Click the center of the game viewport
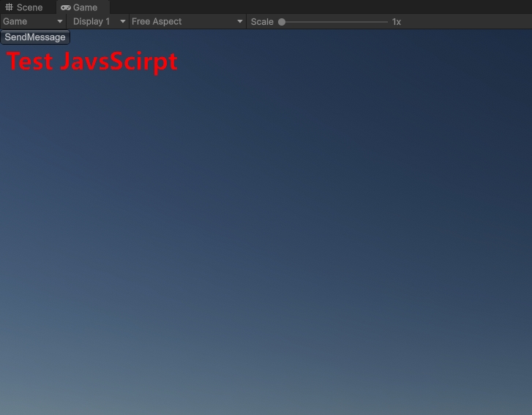This screenshot has width=532, height=415. click(266, 222)
